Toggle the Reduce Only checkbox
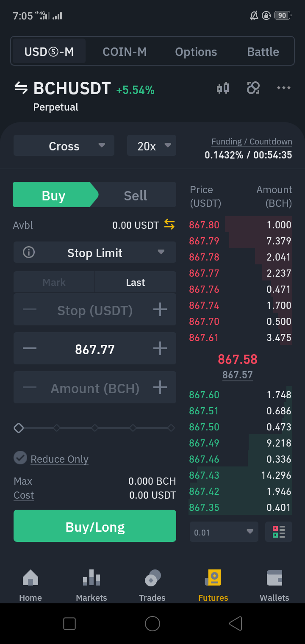Viewport: 305px width, 644px height. coord(20,458)
